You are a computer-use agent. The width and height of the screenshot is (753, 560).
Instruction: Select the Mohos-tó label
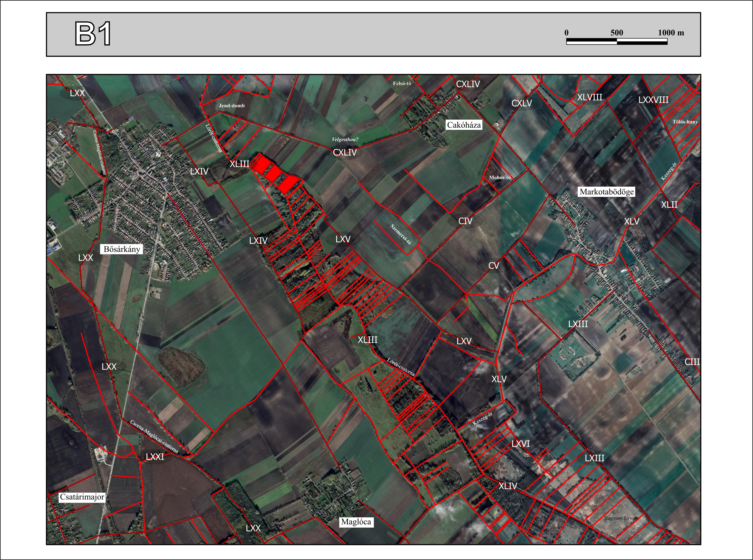pos(500,178)
